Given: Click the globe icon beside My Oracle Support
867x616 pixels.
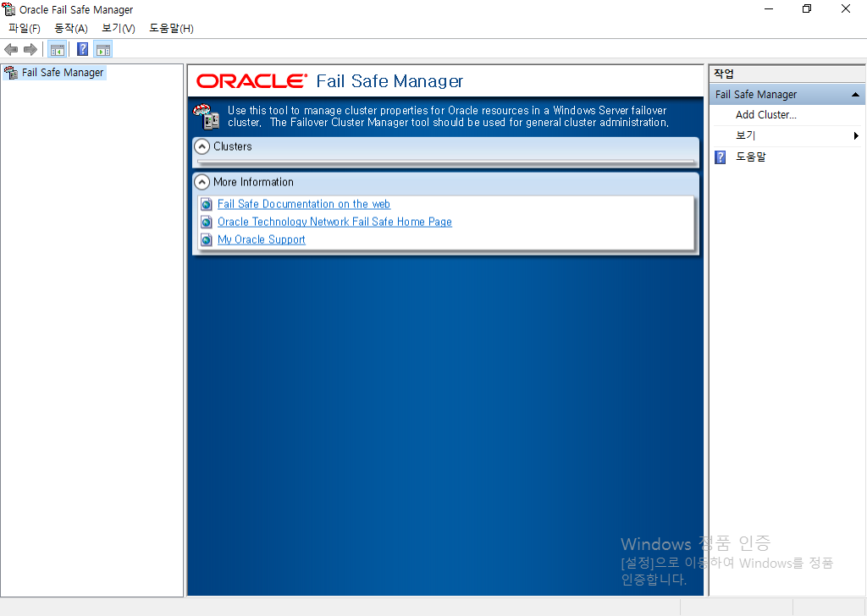Looking at the screenshot, I should tap(207, 239).
